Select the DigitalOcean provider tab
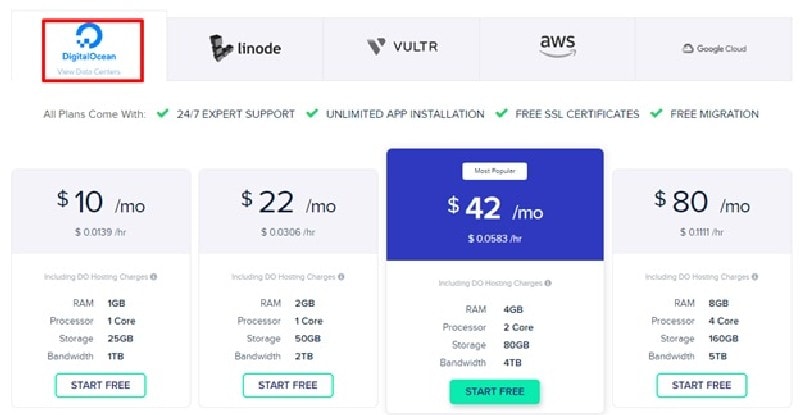Viewport: 800px width, 415px height. pyautogui.click(x=89, y=46)
